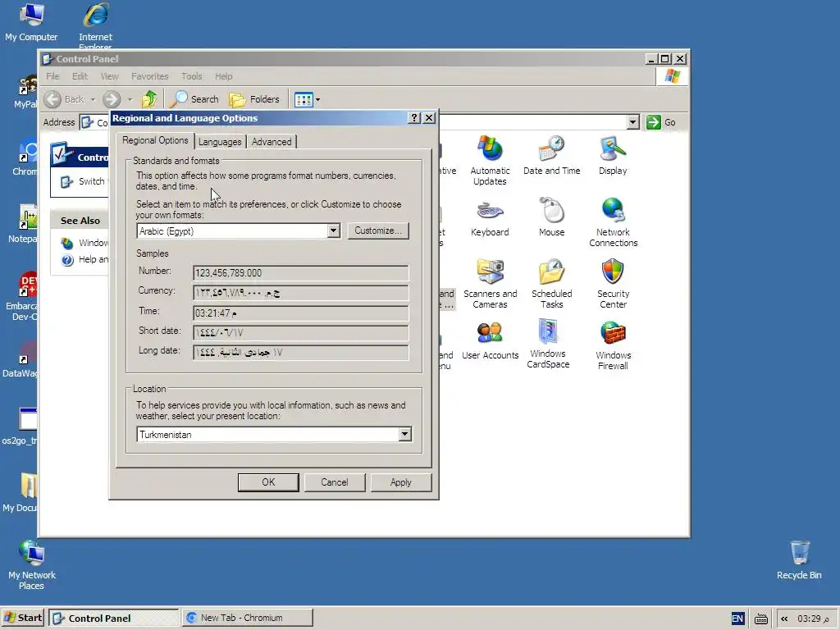Toggle the Folders pane button
Screen dimensions: 840x630
[x=254, y=99]
